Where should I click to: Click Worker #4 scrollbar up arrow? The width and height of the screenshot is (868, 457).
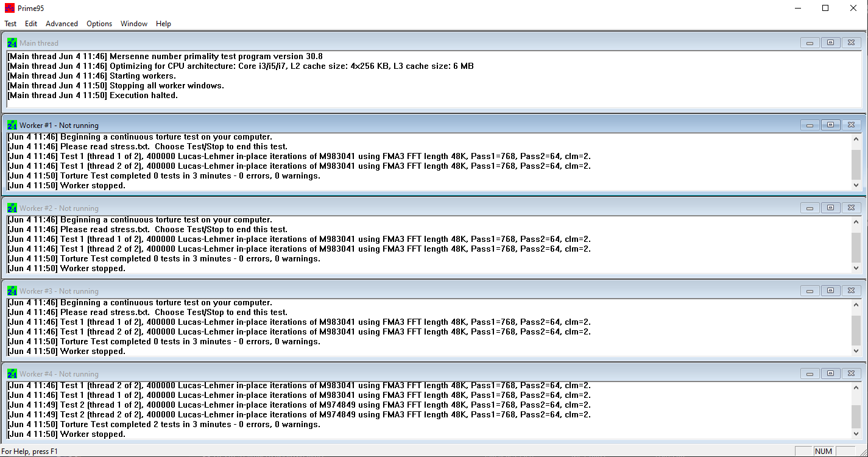pyautogui.click(x=856, y=388)
